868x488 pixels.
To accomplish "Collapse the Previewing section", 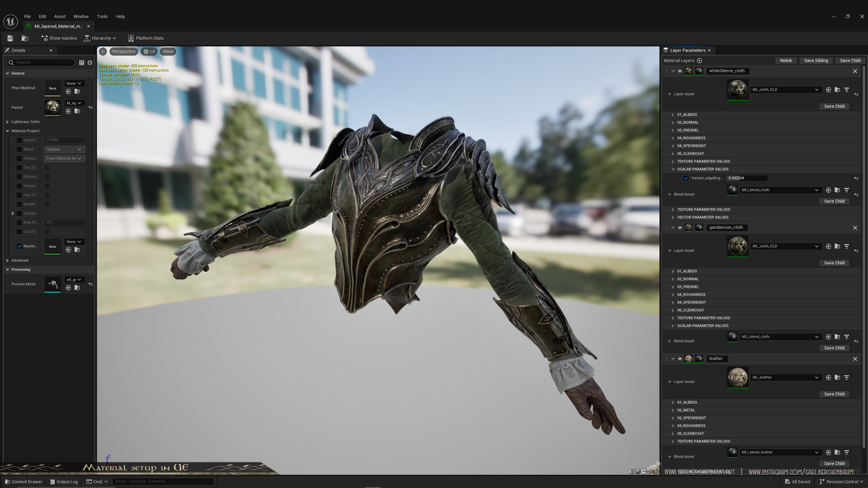I will [x=7, y=270].
